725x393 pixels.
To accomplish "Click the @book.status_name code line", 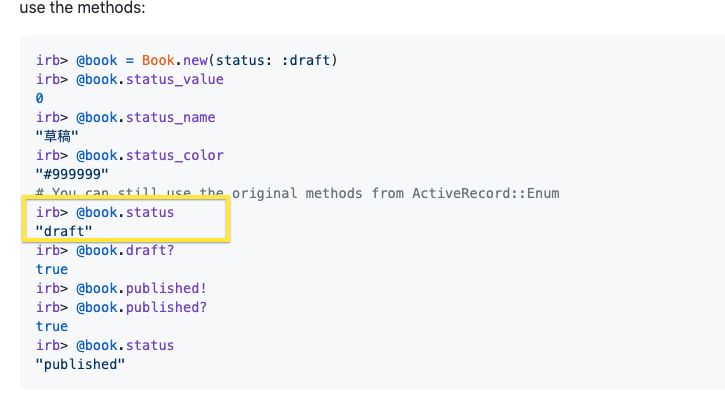I will pyautogui.click(x=126, y=117).
